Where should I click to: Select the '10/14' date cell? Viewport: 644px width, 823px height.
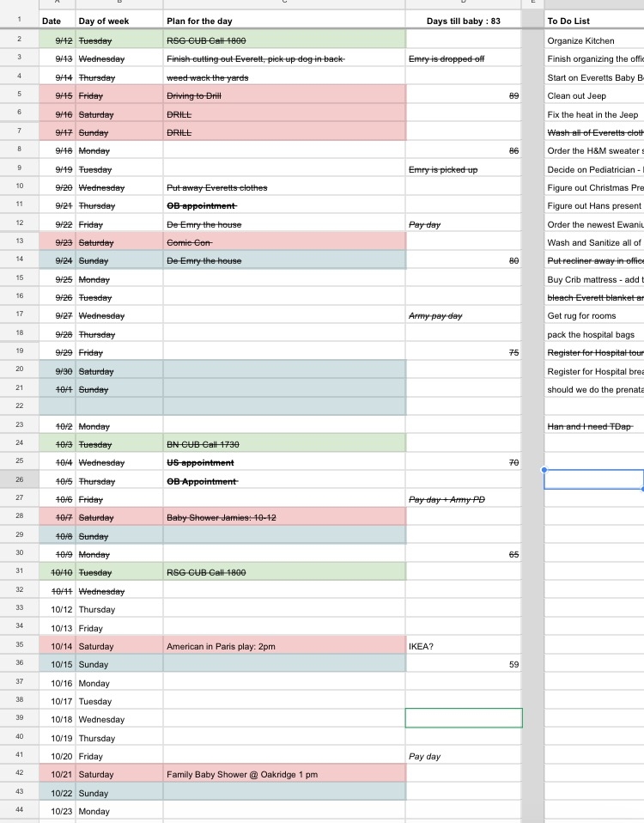point(58,646)
